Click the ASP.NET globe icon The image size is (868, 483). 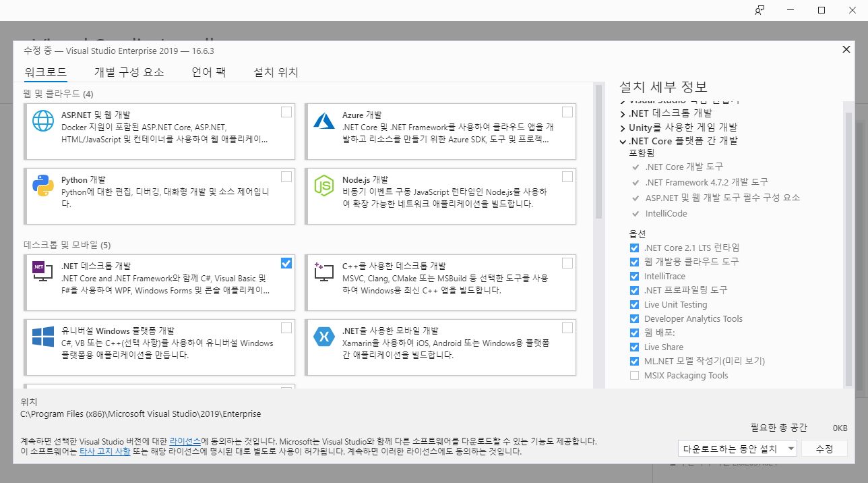coord(43,121)
